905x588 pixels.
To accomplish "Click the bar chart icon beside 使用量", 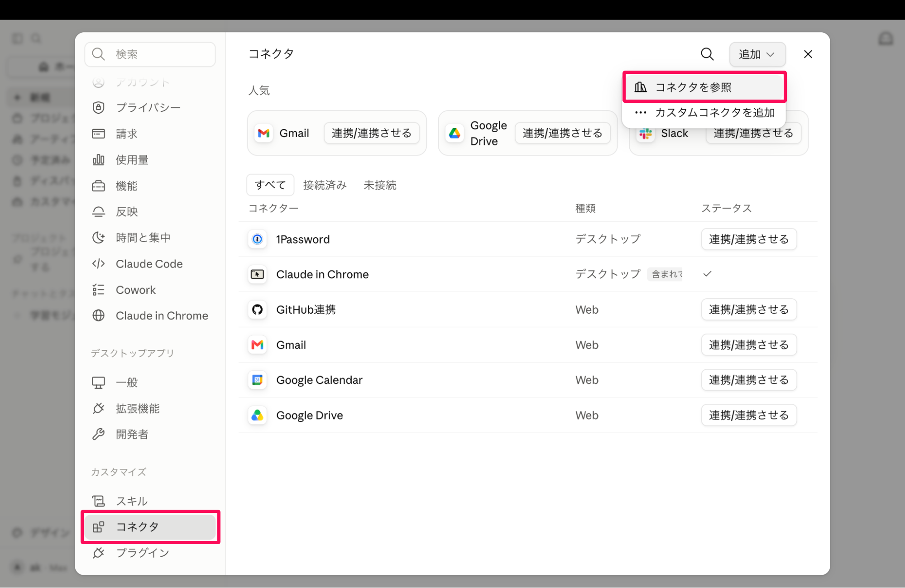I will 98,160.
